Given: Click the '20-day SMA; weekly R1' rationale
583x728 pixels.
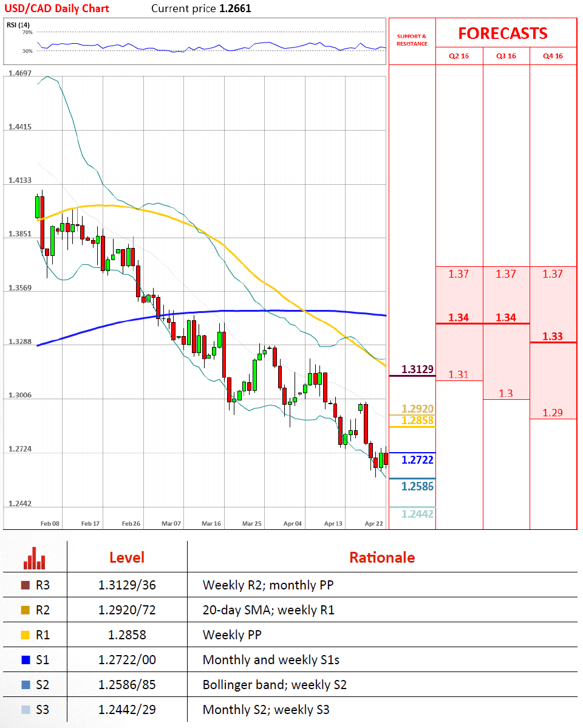Looking at the screenshot, I should 269,610.
